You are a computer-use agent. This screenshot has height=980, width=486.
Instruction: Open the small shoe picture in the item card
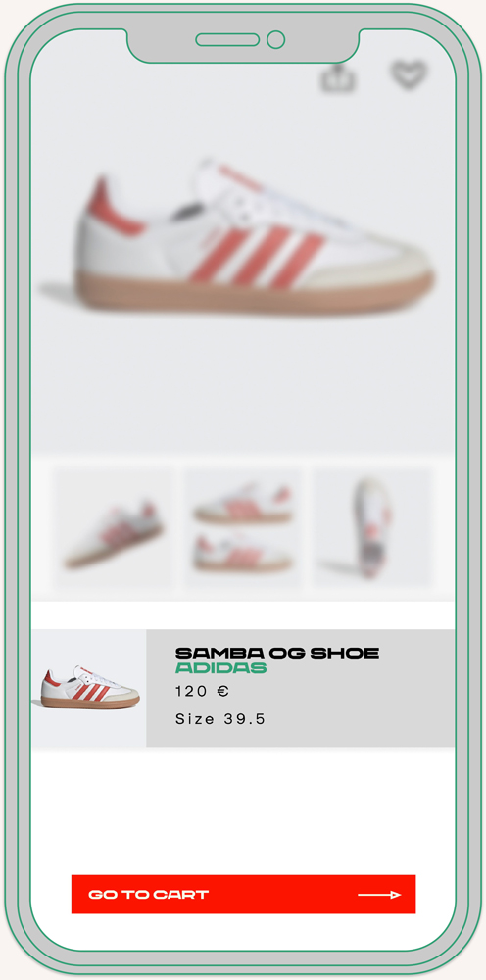89,688
